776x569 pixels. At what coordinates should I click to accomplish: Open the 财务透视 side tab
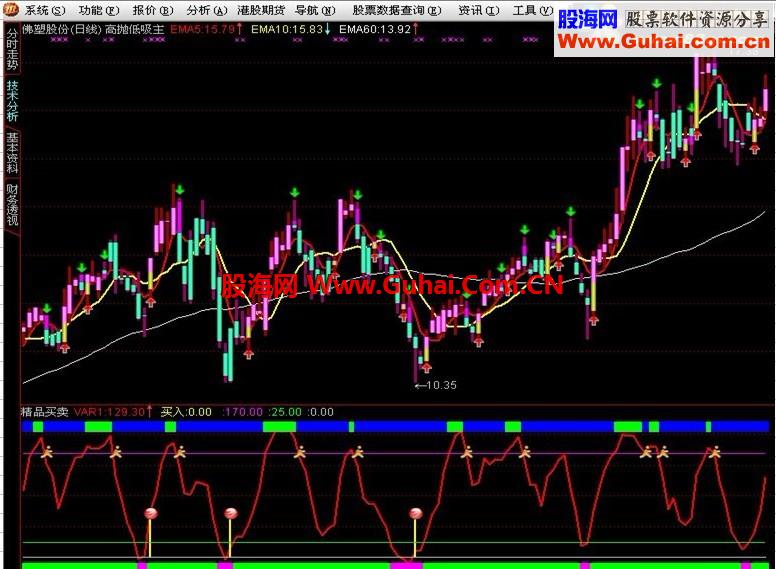(12, 205)
